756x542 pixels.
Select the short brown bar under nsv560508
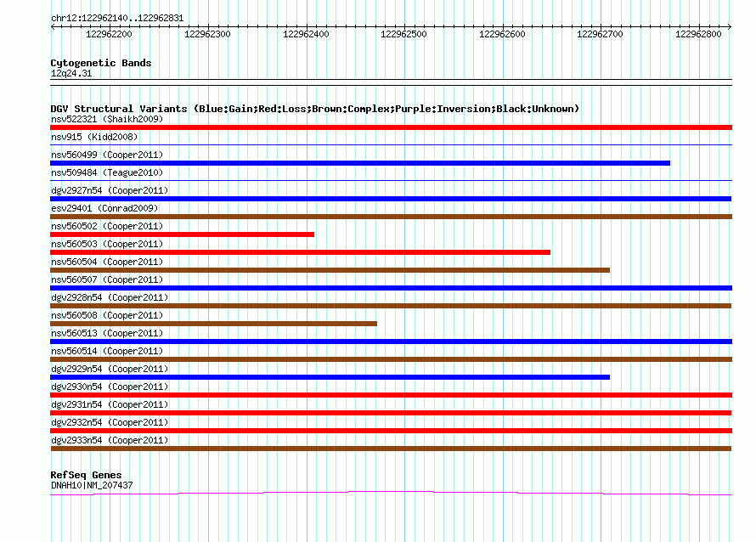pos(213,324)
